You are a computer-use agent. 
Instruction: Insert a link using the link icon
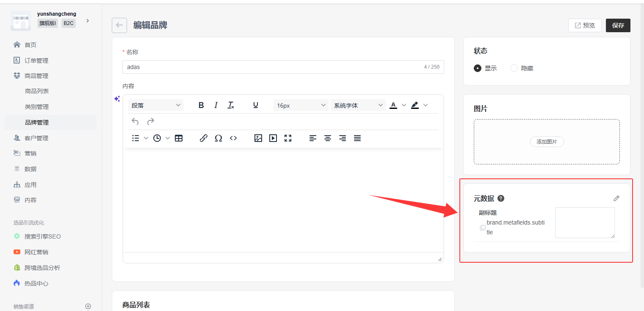click(203, 138)
